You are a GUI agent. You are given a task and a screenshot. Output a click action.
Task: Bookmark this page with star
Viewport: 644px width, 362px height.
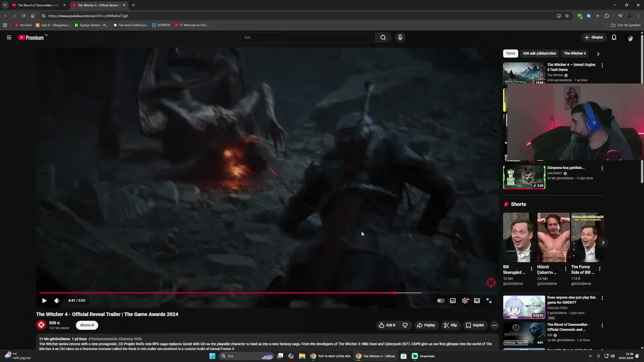(x=567, y=16)
